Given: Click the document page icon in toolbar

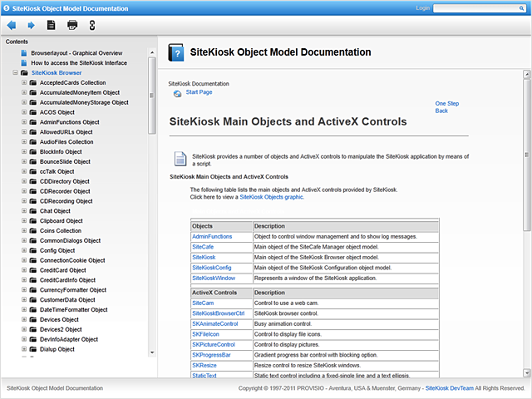Looking at the screenshot, I should (x=52, y=25).
